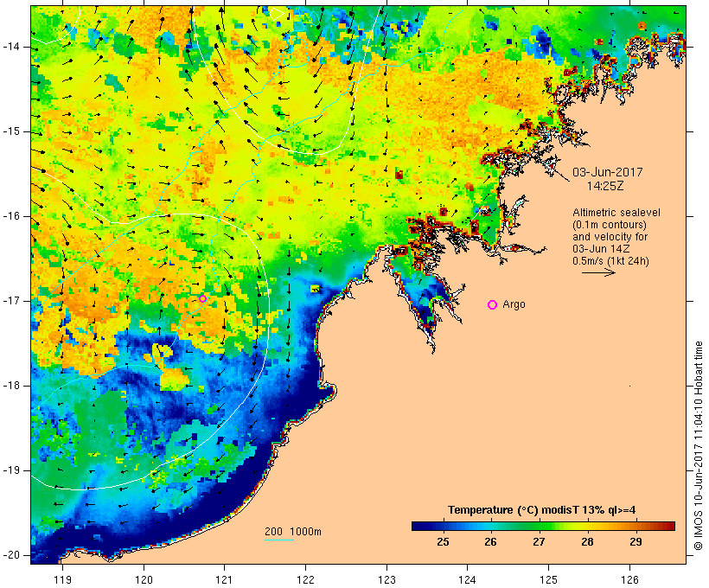This screenshot has height=588, width=709.
Task: Click the longitude axis label 124
Action: click(467, 580)
